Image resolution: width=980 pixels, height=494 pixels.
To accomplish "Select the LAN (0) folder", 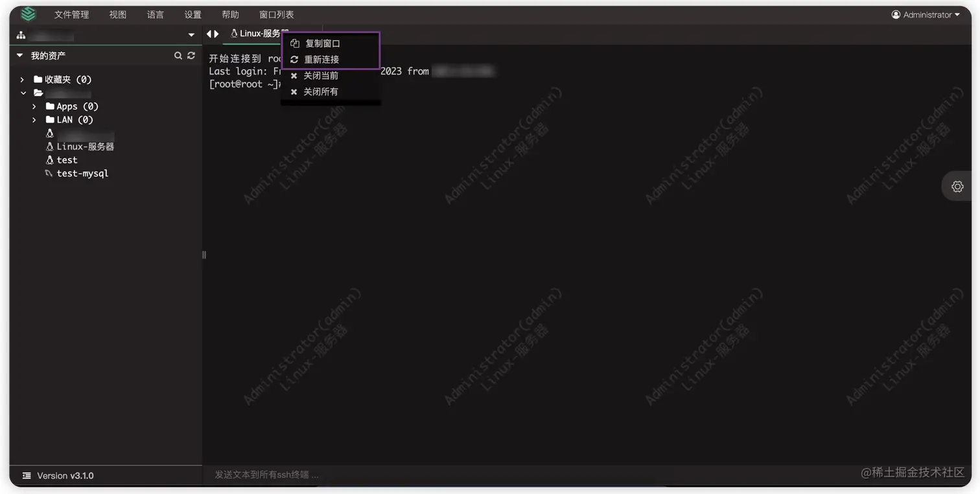I will 69,120.
